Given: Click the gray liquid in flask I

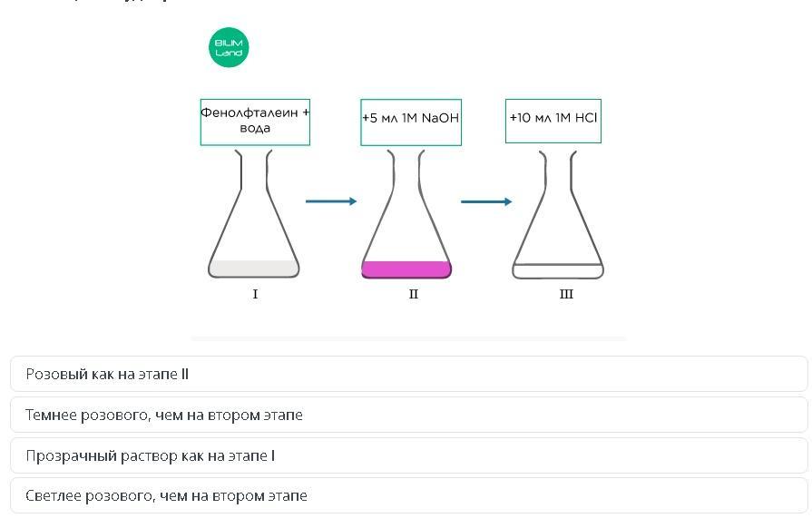Looking at the screenshot, I should [254, 269].
